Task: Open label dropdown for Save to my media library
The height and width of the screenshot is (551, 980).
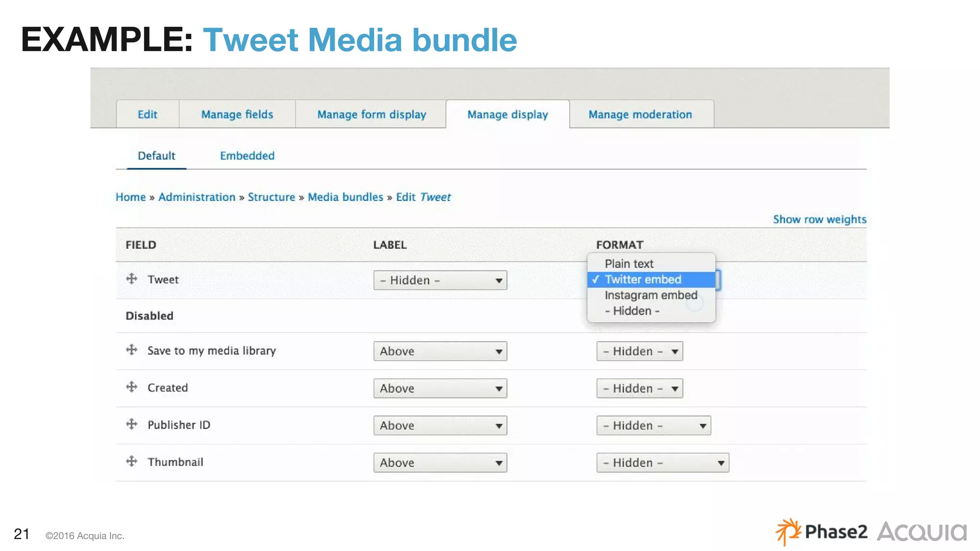Action: point(440,351)
